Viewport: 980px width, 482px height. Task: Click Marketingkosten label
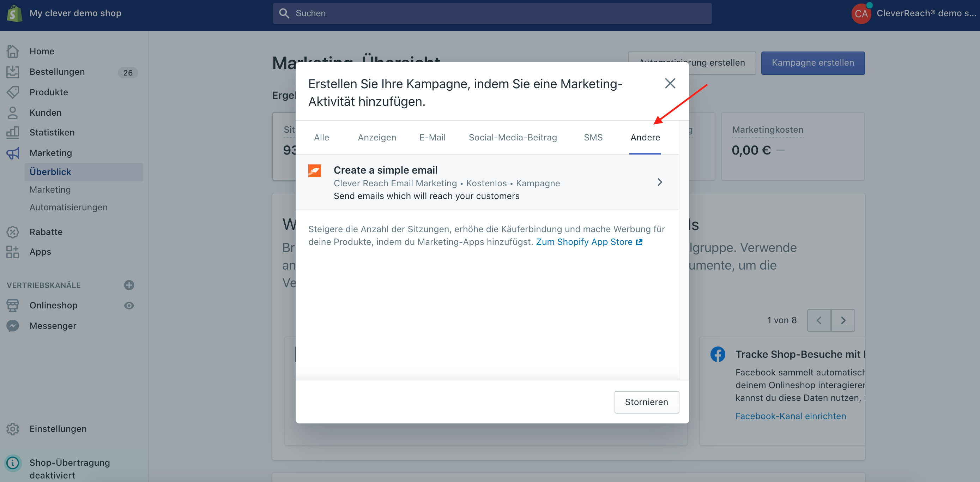coord(768,130)
